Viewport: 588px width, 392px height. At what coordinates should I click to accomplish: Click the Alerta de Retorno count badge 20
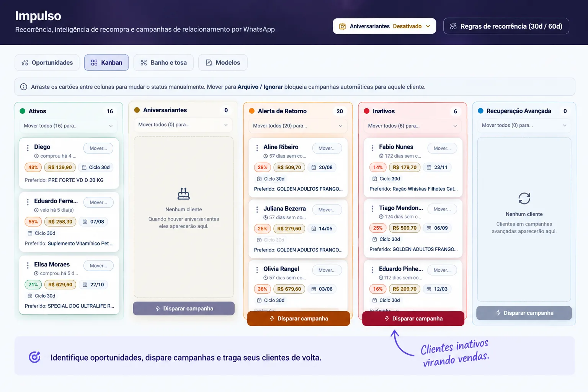[340, 111]
